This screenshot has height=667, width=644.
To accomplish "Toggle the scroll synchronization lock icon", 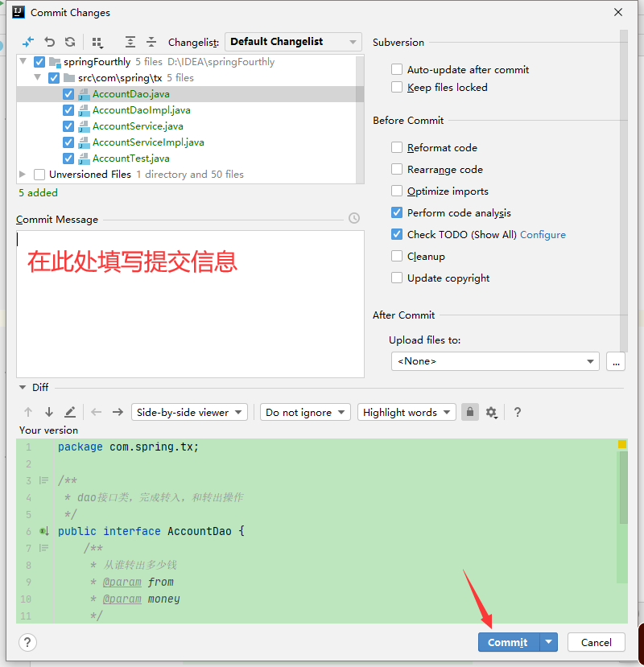I will click(470, 412).
